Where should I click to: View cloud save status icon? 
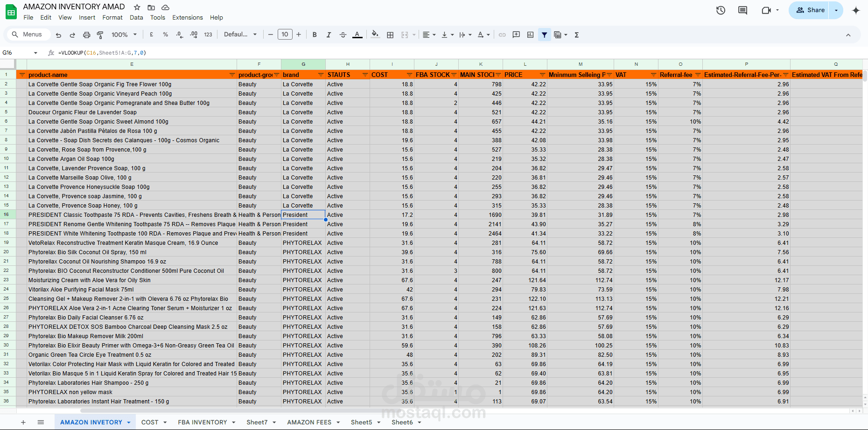pyautogui.click(x=165, y=7)
